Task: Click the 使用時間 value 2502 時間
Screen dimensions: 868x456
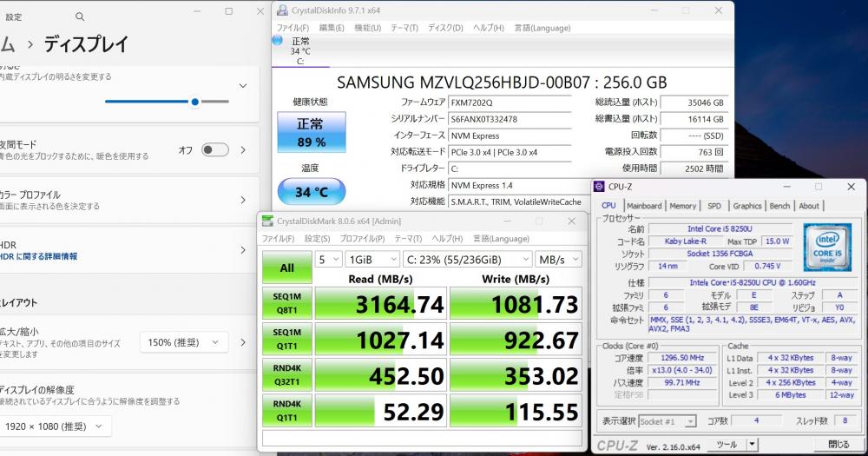Action: tap(694, 169)
